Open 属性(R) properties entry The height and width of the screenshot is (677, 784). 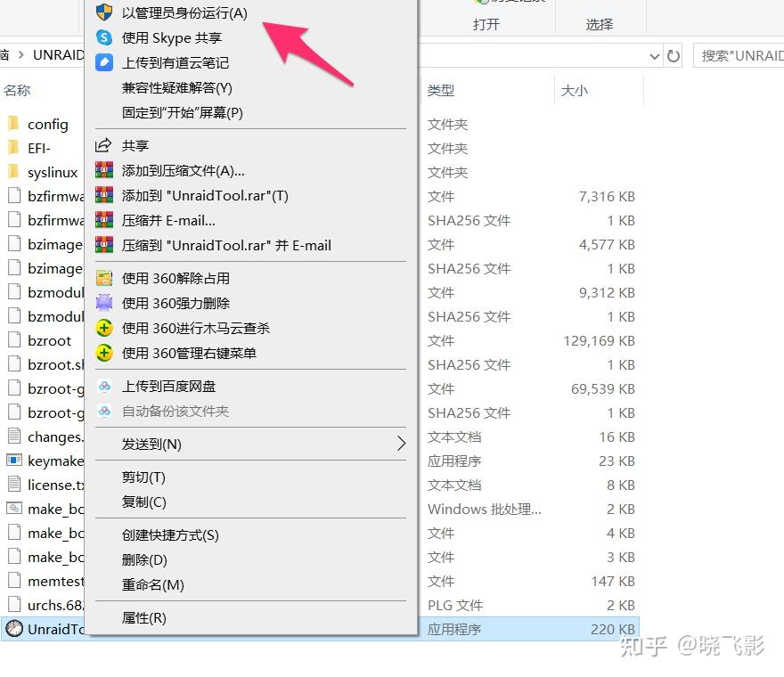[143, 618]
